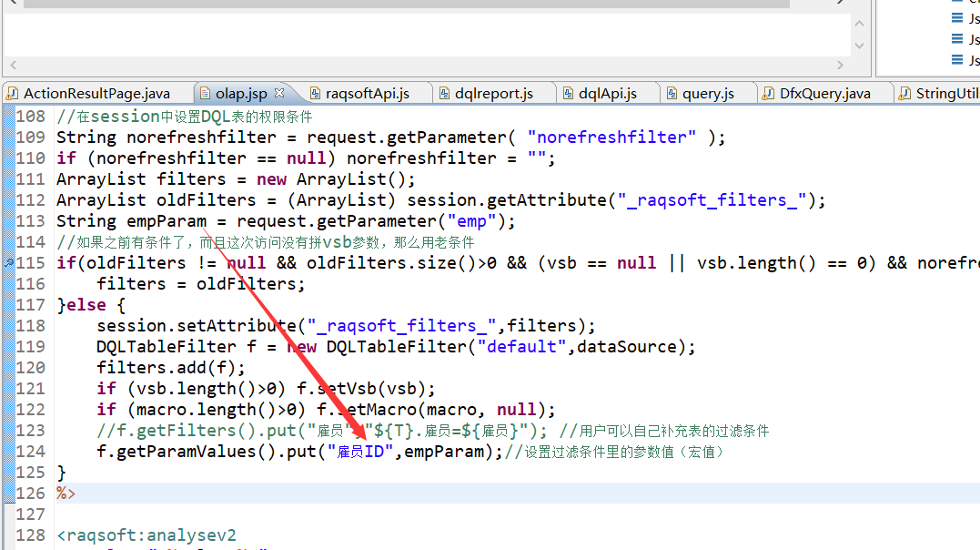Click the Java file icon on StringUtil tab
The width and height of the screenshot is (980, 550).
(x=904, y=93)
